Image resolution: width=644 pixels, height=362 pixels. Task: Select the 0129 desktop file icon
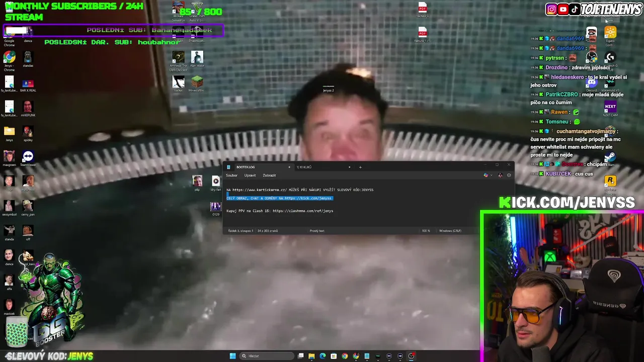(x=216, y=209)
